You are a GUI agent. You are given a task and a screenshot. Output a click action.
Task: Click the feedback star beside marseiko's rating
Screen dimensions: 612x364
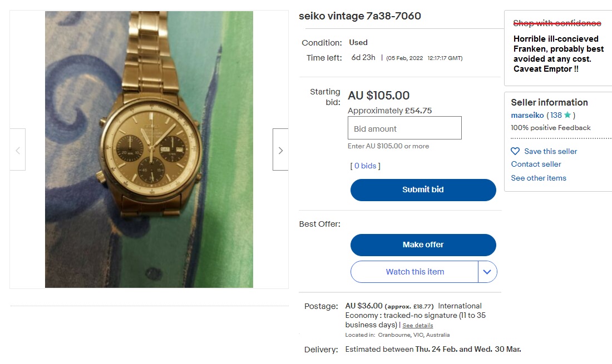[567, 115]
